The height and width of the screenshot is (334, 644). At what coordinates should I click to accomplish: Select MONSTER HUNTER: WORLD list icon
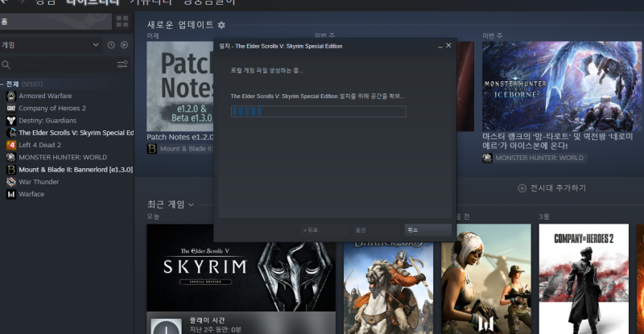click(11, 158)
